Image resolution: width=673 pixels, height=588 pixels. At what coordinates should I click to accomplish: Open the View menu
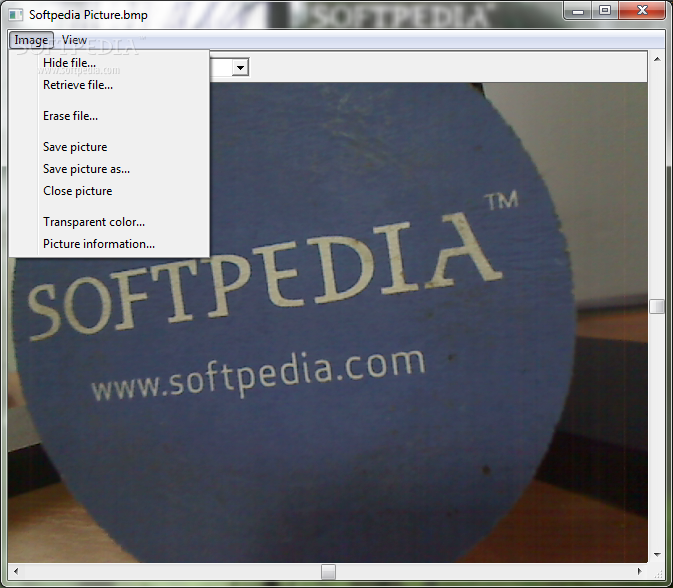[74, 40]
